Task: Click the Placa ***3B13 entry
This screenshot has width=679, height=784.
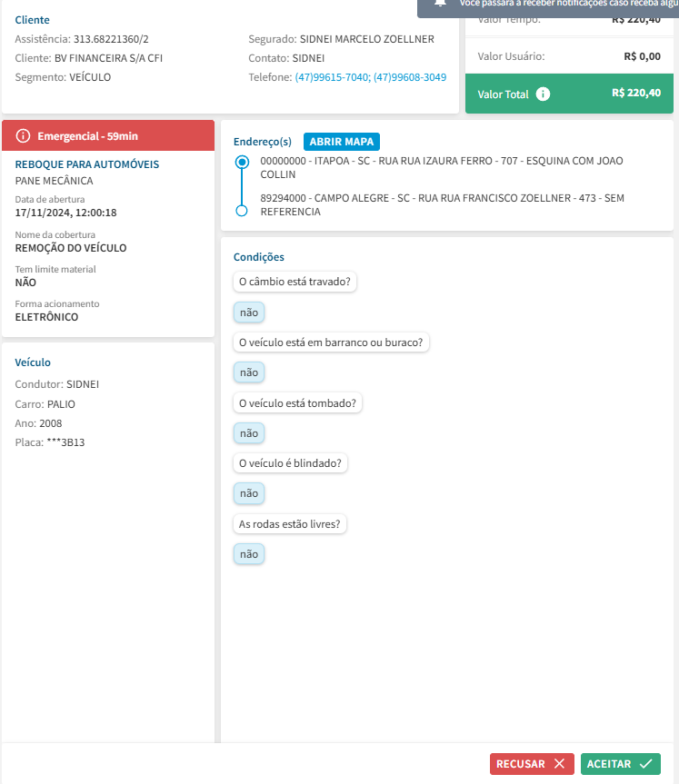Action: pyautogui.click(x=50, y=442)
